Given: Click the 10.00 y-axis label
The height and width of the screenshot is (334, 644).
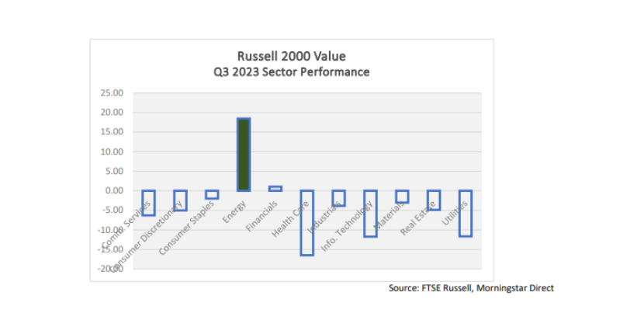Looking at the screenshot, I should pos(112,151).
